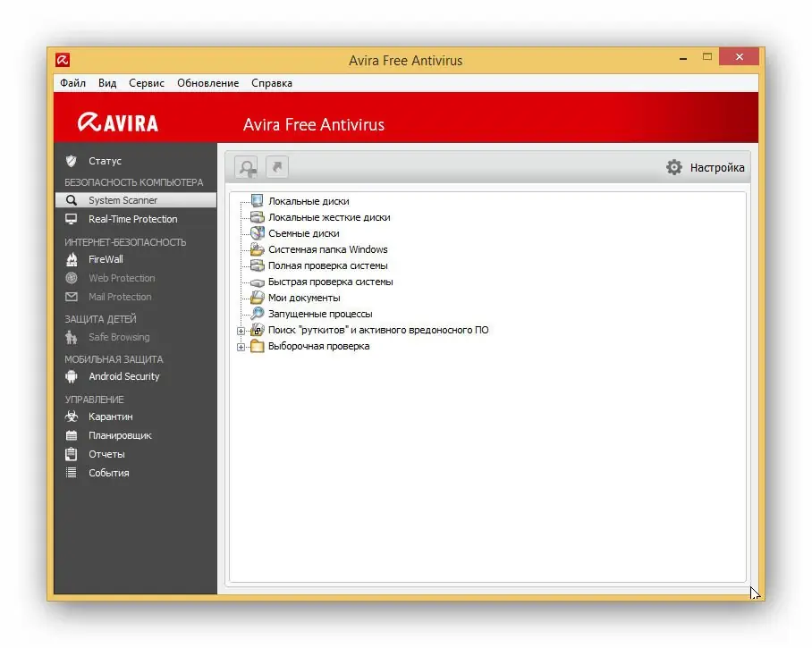812x648 pixels.
Task: Click the icon for Локальные диски
Action: [258, 201]
